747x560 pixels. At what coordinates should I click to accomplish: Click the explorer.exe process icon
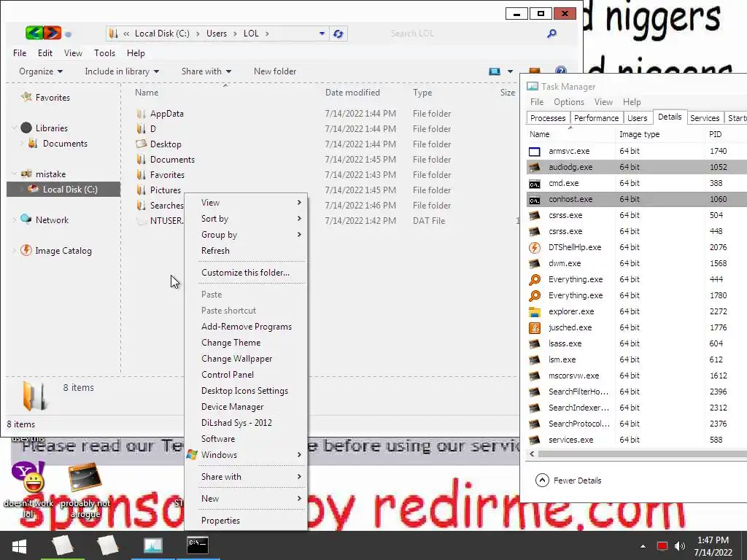(x=535, y=312)
